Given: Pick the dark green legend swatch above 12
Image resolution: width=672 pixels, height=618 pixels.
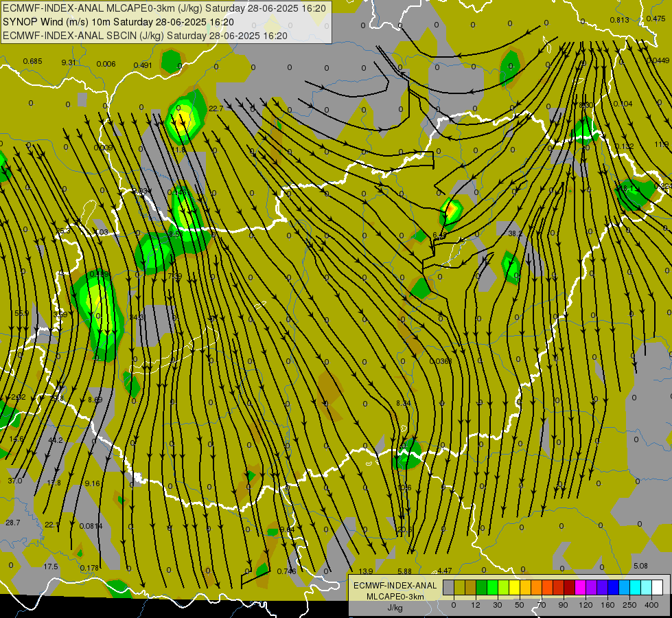Looking at the screenshot, I should (481, 587).
